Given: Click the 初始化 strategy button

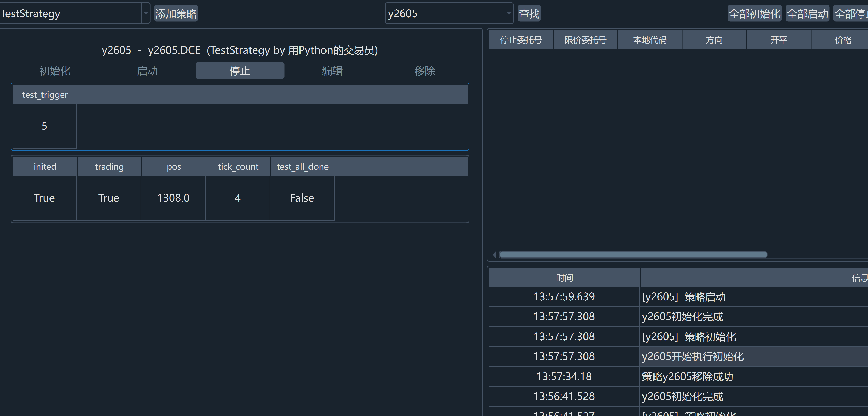Looking at the screenshot, I should [x=55, y=71].
